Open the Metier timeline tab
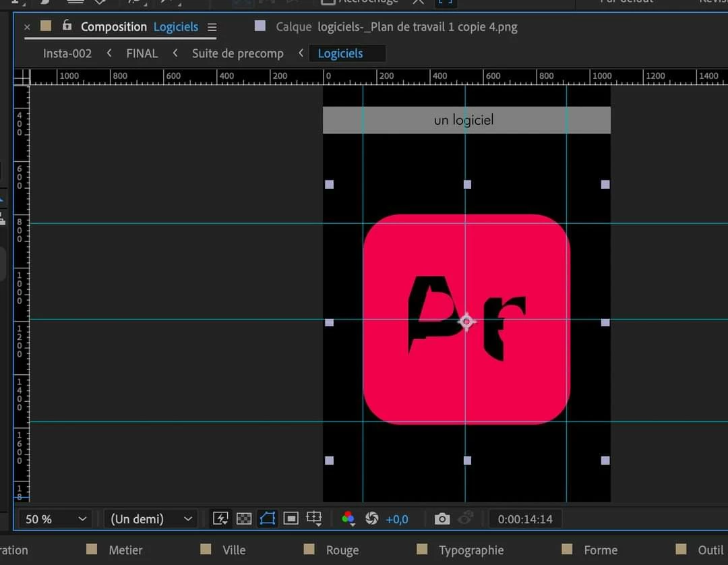Image resolution: width=728 pixels, height=565 pixels. click(x=125, y=550)
